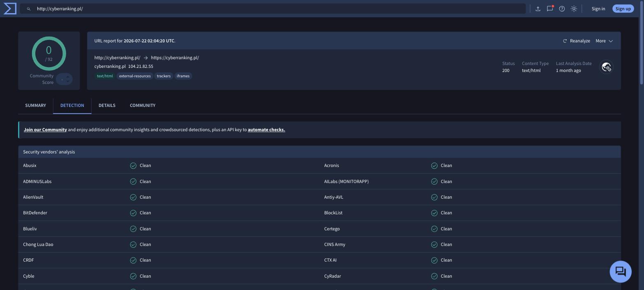Follow the Join our Community link
The width and height of the screenshot is (644, 290).
click(45, 130)
